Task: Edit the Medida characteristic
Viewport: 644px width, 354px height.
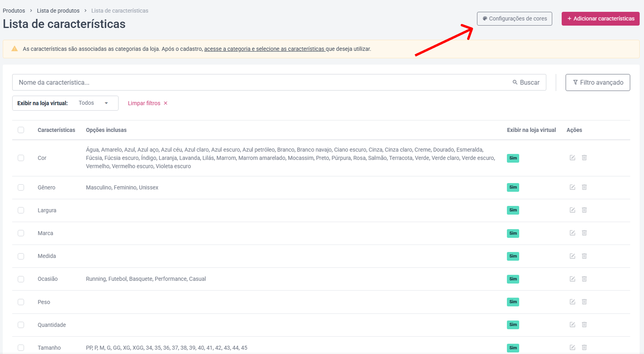Action: click(x=572, y=256)
